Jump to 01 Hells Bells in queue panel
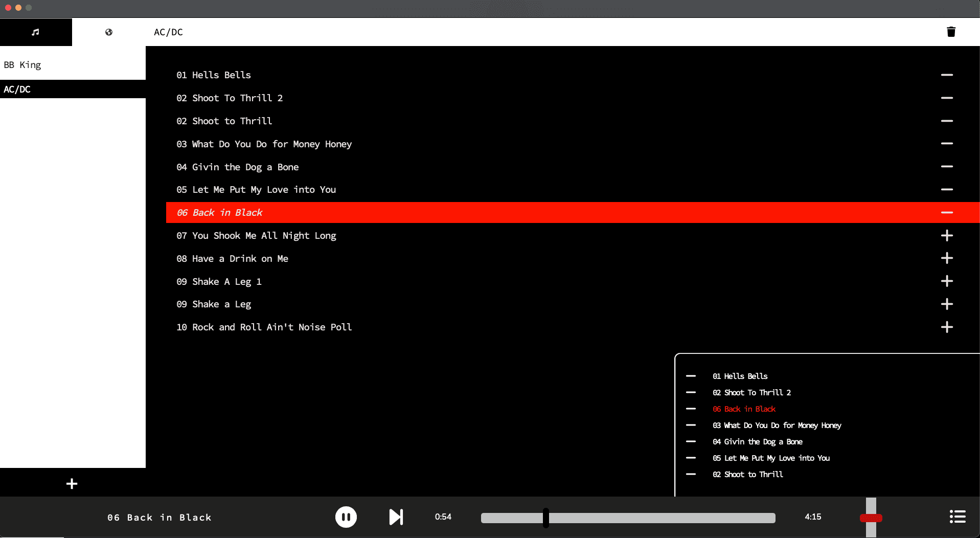The image size is (980, 538). (x=740, y=376)
